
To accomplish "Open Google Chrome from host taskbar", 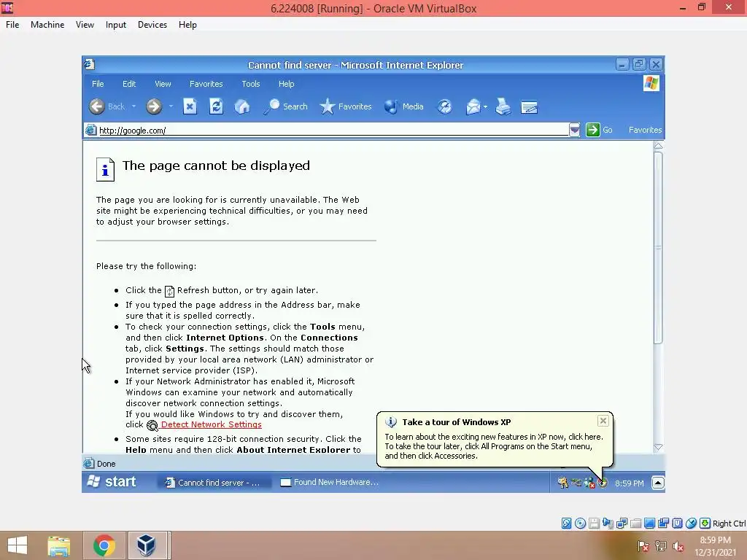I will (104, 545).
